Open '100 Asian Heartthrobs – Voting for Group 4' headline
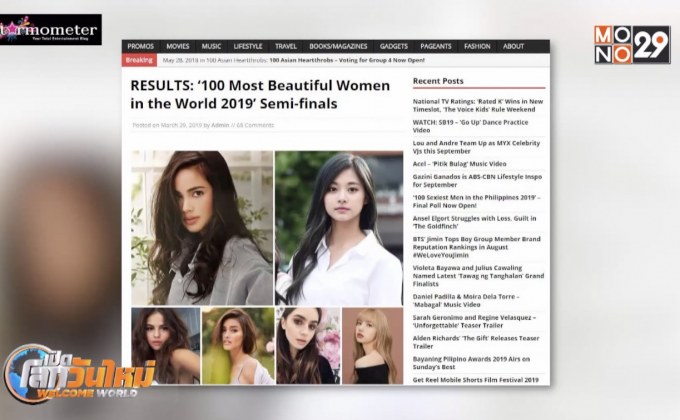680x420 pixels. coord(347,60)
